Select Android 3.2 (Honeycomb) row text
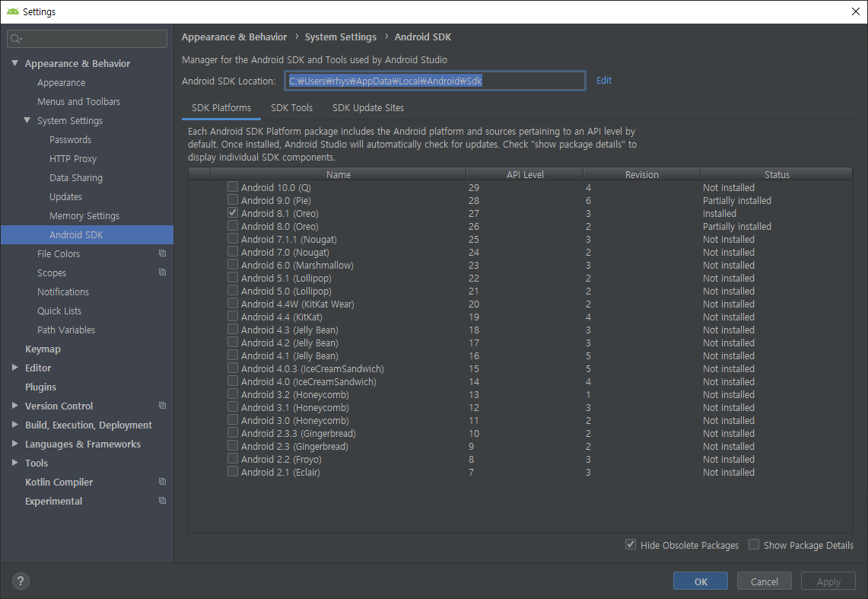The image size is (868, 599). pyautogui.click(x=295, y=395)
